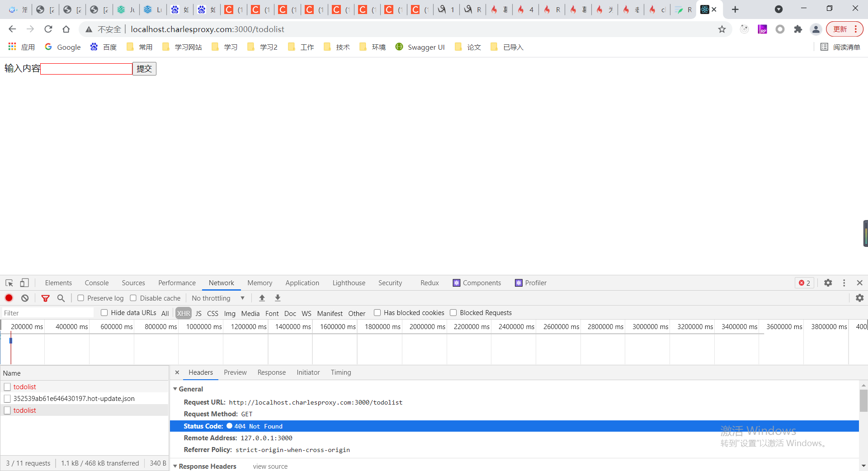The width and height of the screenshot is (868, 471).
Task: Import a HAR file
Action: pos(262,298)
